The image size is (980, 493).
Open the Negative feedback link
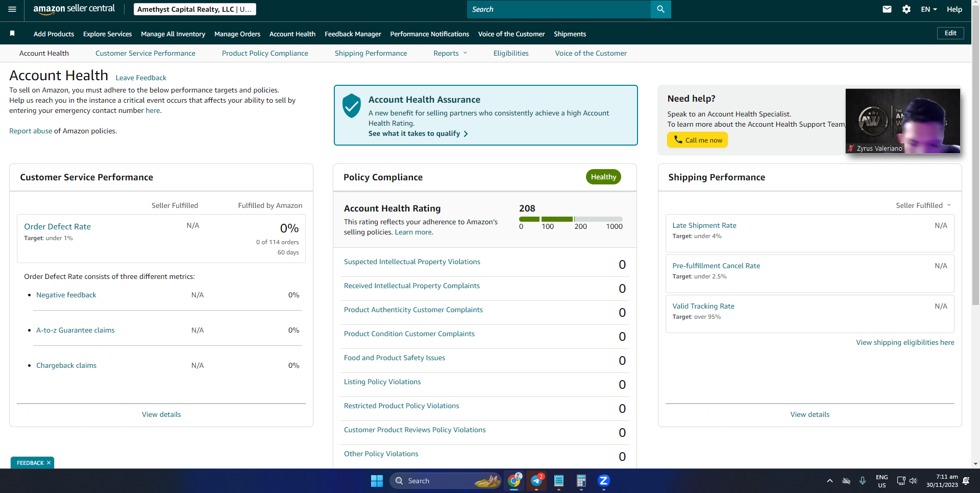coord(66,295)
